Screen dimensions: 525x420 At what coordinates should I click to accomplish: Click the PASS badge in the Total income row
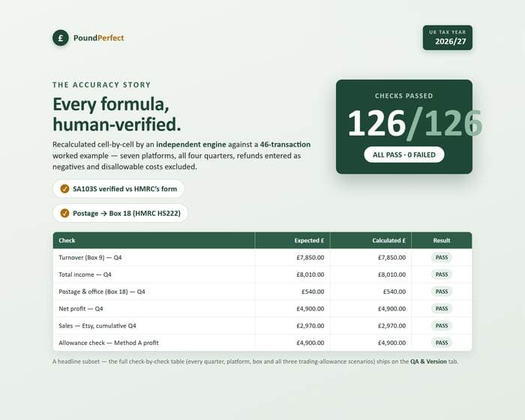pyautogui.click(x=442, y=274)
